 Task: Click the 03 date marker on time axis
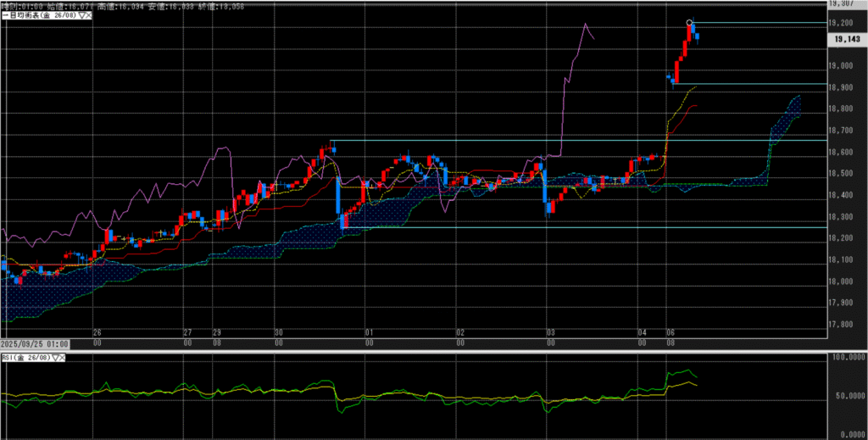(550, 333)
